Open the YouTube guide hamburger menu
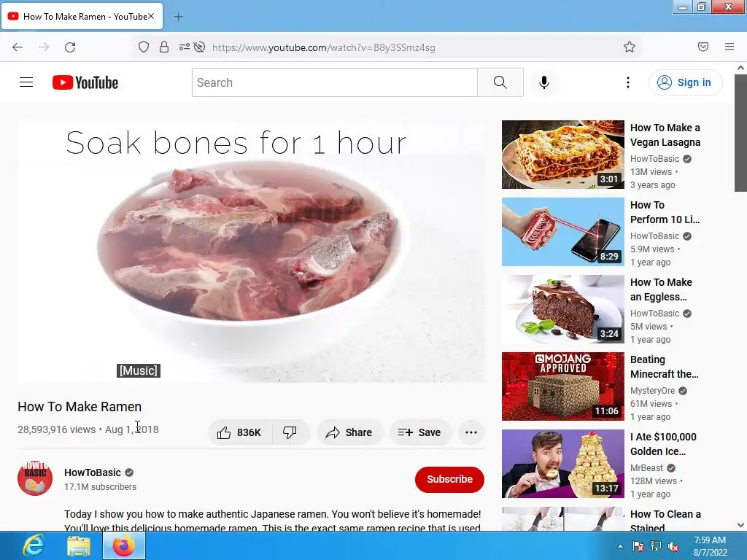 point(26,82)
